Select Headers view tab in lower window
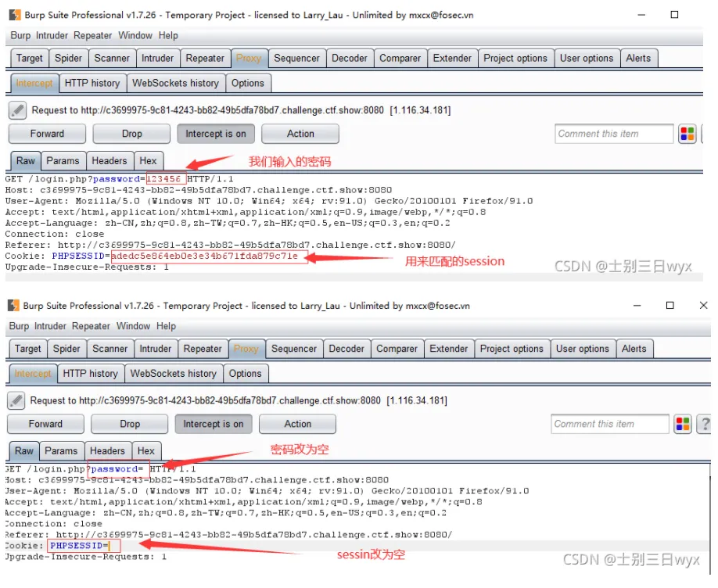The width and height of the screenshot is (718, 588). (x=107, y=450)
